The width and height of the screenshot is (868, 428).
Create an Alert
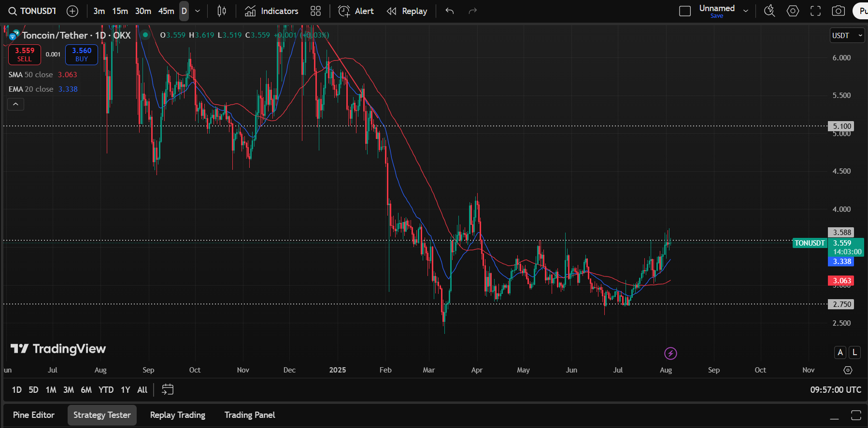[x=356, y=11]
